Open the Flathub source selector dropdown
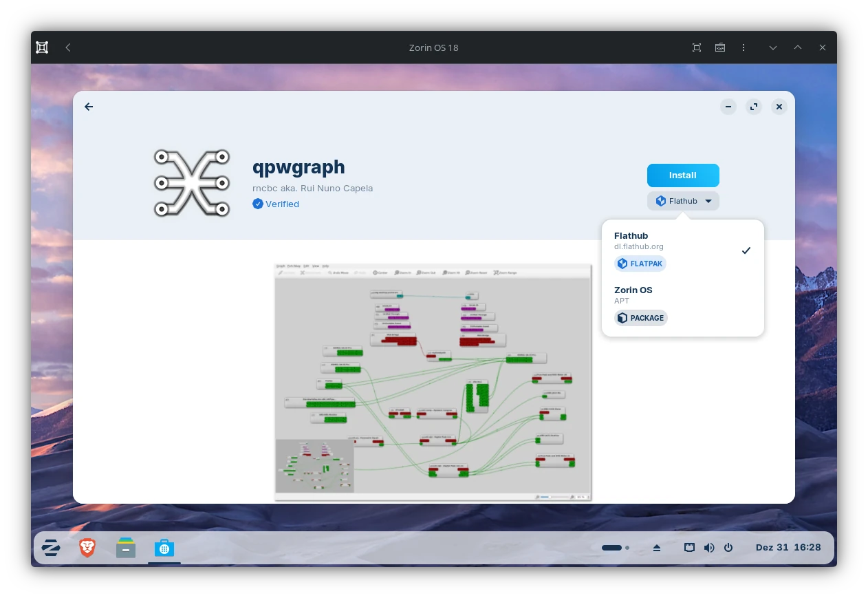Viewport: 868px width, 598px height. click(x=683, y=201)
